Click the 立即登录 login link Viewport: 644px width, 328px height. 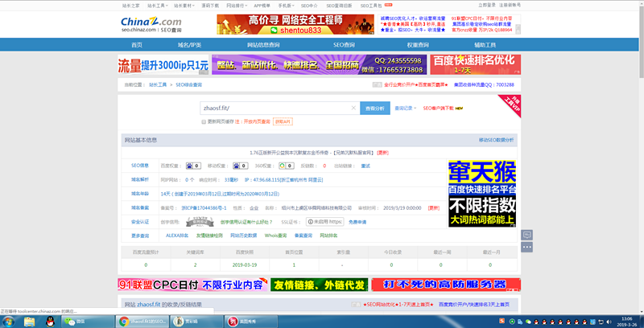pos(487,5)
